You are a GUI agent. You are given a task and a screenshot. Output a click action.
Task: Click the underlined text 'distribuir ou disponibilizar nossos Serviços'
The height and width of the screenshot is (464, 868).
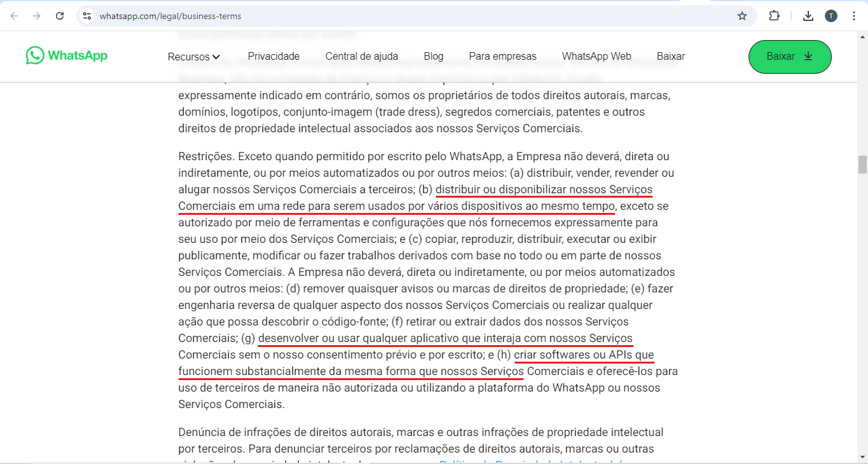544,189
